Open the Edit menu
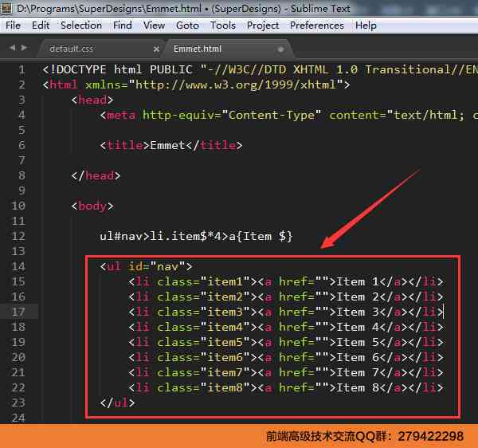Viewport: 478px width, 448px height. pyautogui.click(x=41, y=26)
